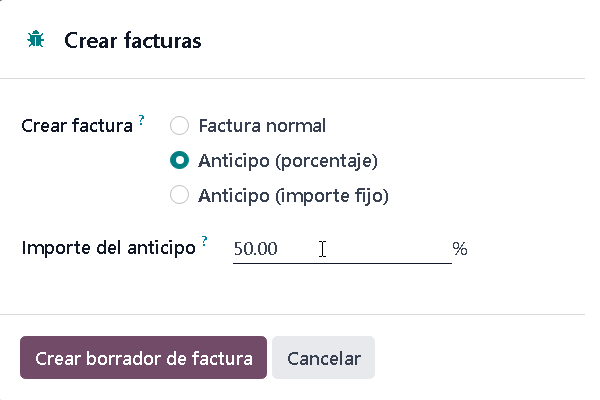Open the debug bug icon menu
Image resolution: width=600 pixels, height=400 pixels.
(36, 39)
